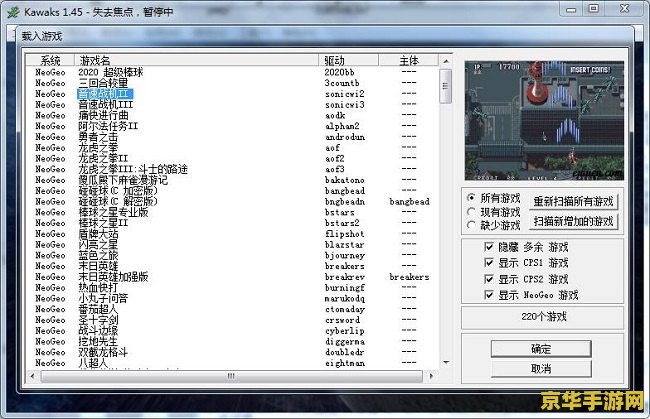Click the driver name eightman

(345, 363)
